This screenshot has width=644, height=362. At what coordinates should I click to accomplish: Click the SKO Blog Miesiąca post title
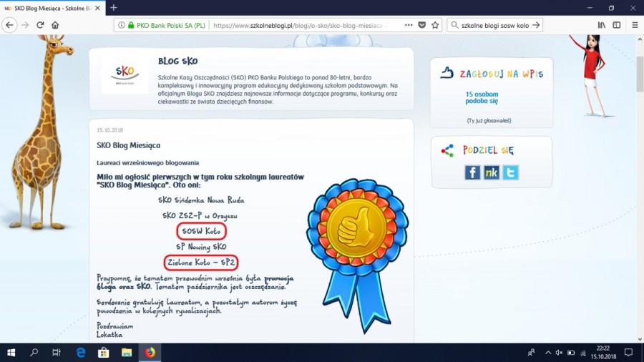tap(129, 145)
